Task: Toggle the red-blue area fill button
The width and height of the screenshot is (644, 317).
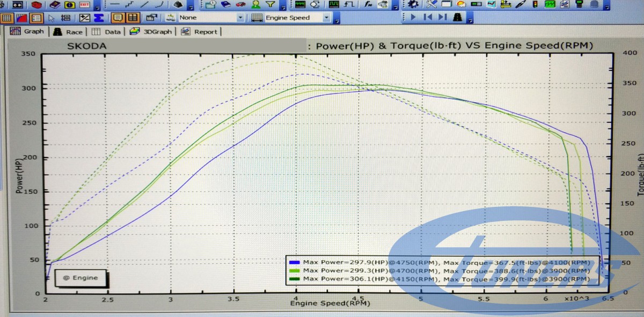Action: click(21, 18)
